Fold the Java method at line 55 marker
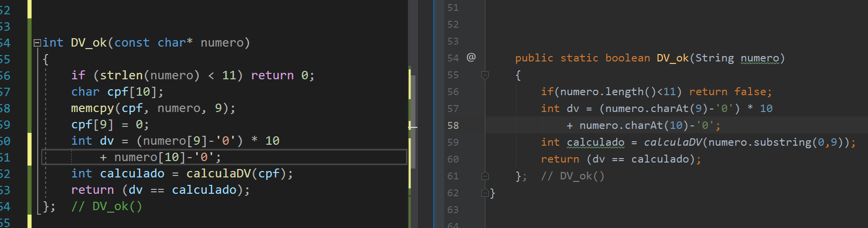868x228 pixels. click(485, 75)
